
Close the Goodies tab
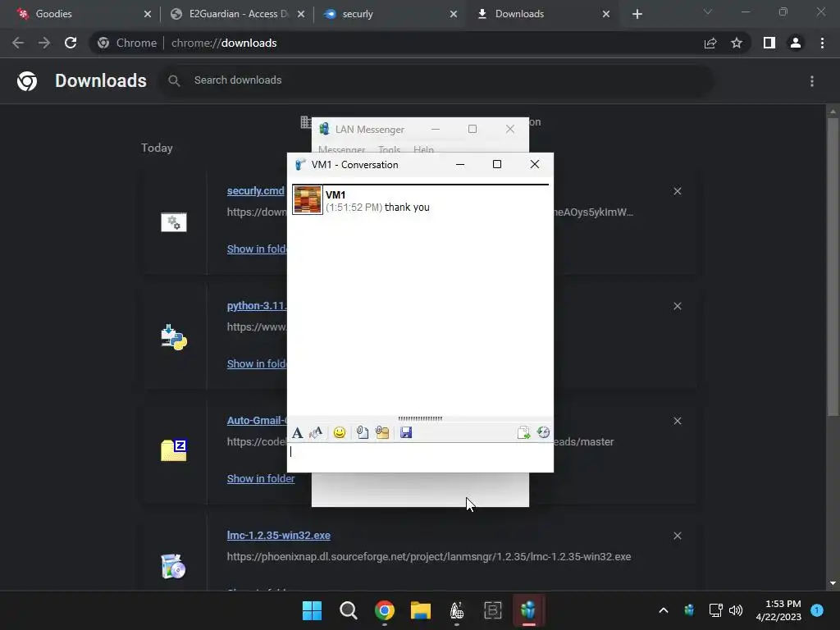148,14
